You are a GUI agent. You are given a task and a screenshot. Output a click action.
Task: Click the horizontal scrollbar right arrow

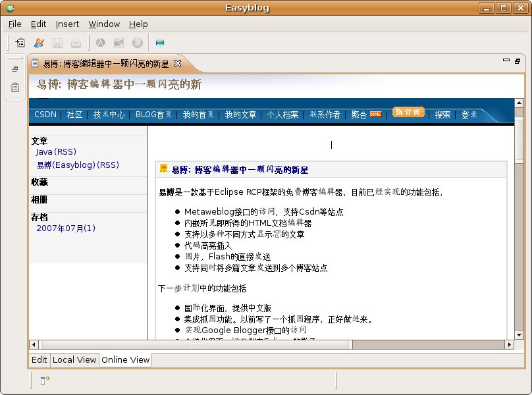click(509, 344)
